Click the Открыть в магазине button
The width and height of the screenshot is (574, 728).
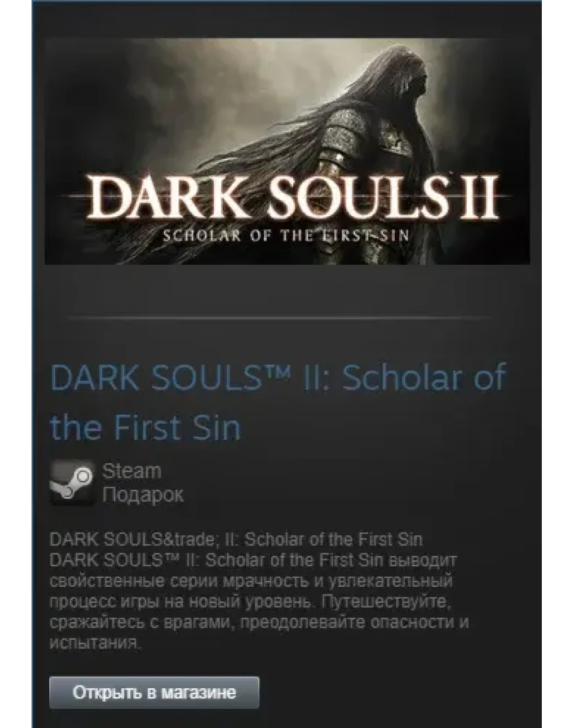154,692
